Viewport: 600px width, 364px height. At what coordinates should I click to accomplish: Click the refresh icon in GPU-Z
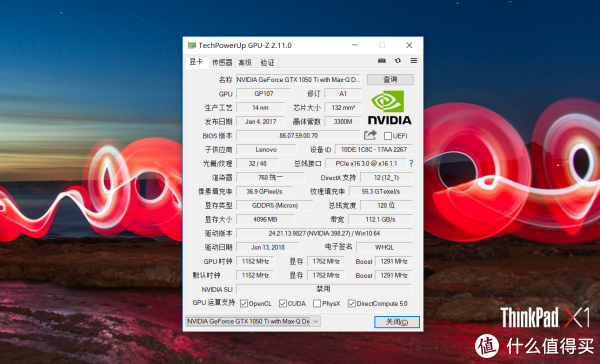click(x=398, y=60)
